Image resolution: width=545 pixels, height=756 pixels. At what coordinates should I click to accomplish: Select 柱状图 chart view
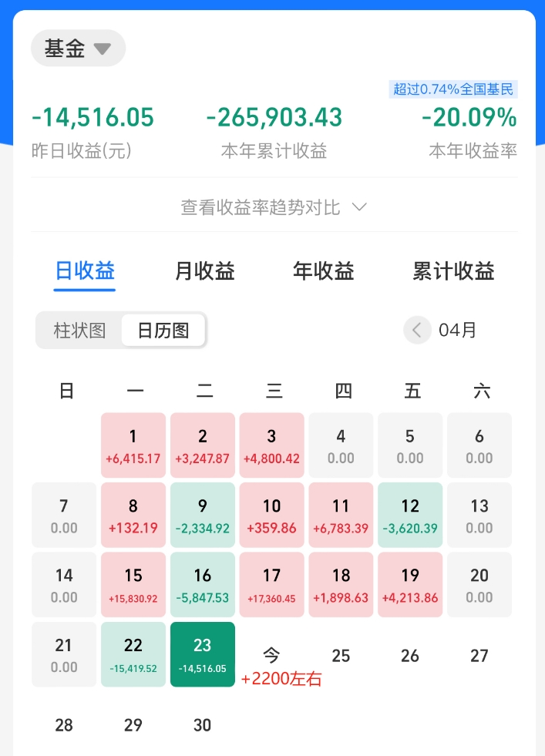point(79,331)
